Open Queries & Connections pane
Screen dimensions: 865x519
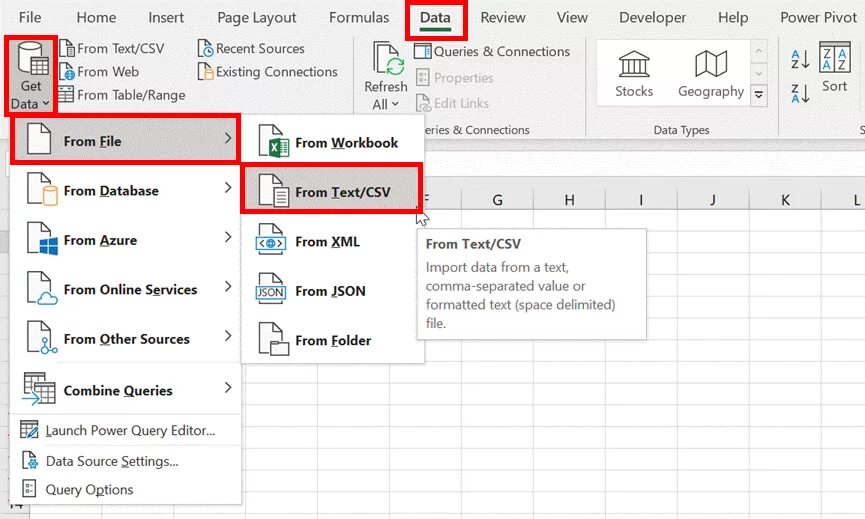tap(492, 51)
